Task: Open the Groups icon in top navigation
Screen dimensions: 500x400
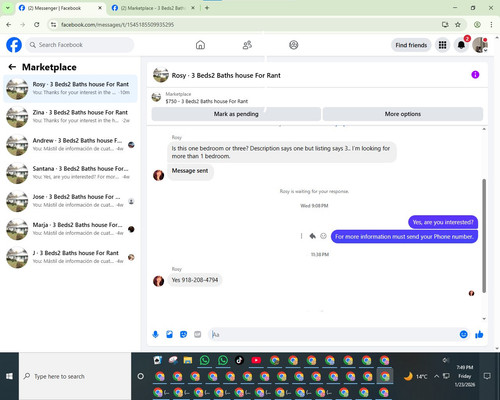Action: (x=294, y=45)
